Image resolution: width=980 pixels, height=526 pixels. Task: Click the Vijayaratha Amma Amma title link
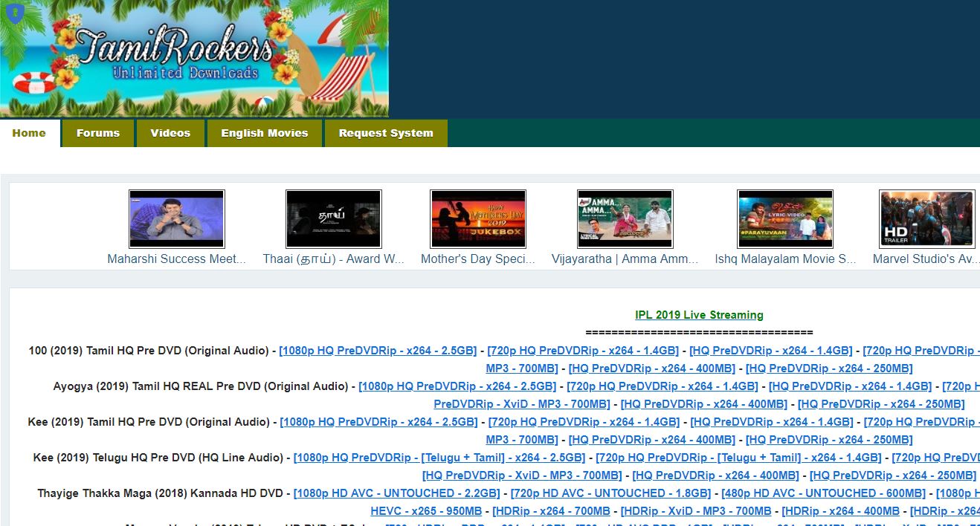click(625, 259)
